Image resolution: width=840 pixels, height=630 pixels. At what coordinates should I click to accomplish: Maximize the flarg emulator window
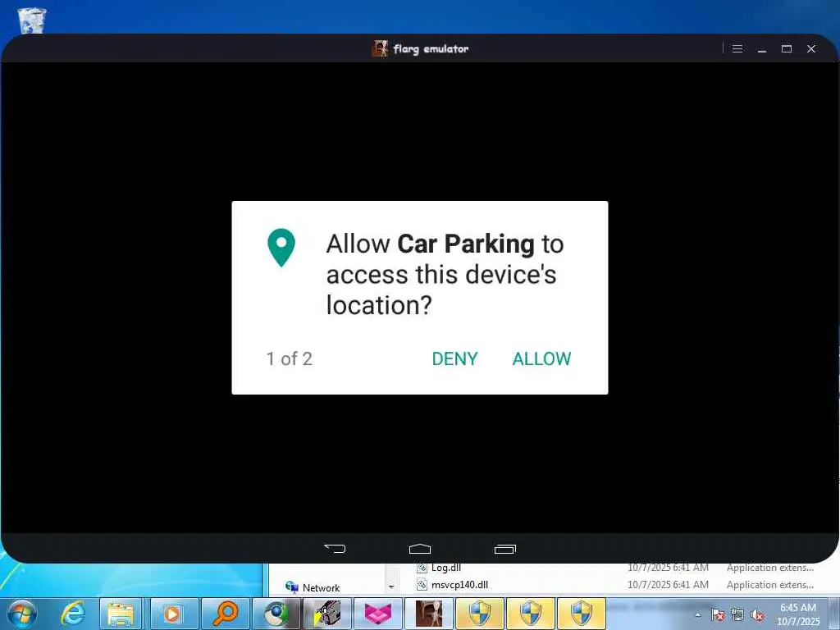(x=787, y=48)
